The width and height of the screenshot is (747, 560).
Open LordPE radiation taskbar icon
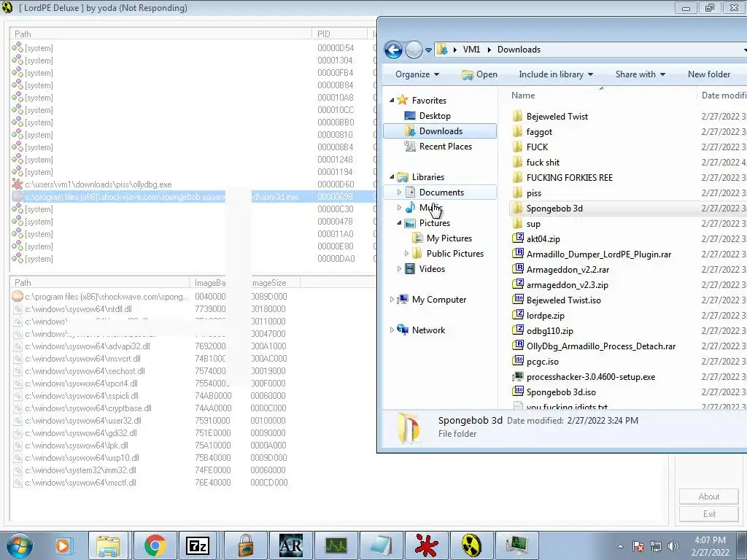(x=471, y=545)
